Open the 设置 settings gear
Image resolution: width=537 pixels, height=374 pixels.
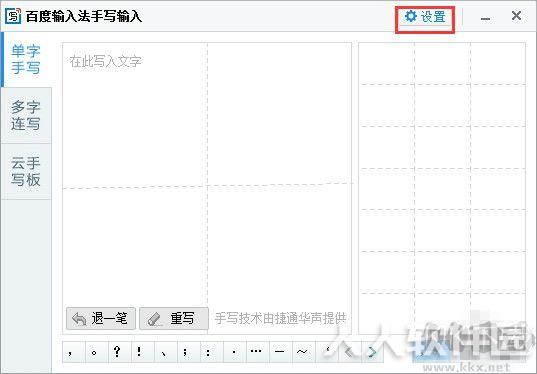point(425,17)
